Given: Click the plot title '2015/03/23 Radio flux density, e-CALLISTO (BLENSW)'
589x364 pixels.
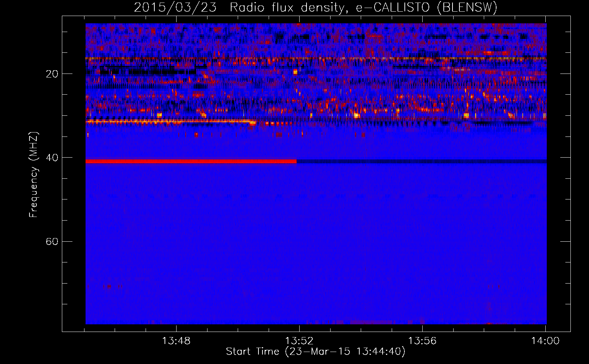Looking at the screenshot, I should [x=316, y=7].
